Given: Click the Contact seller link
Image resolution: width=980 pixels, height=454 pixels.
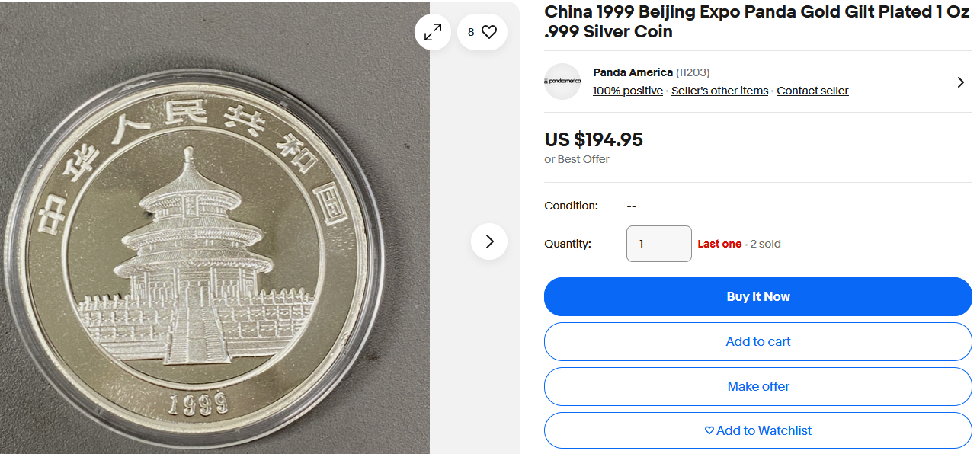Looking at the screenshot, I should (812, 91).
